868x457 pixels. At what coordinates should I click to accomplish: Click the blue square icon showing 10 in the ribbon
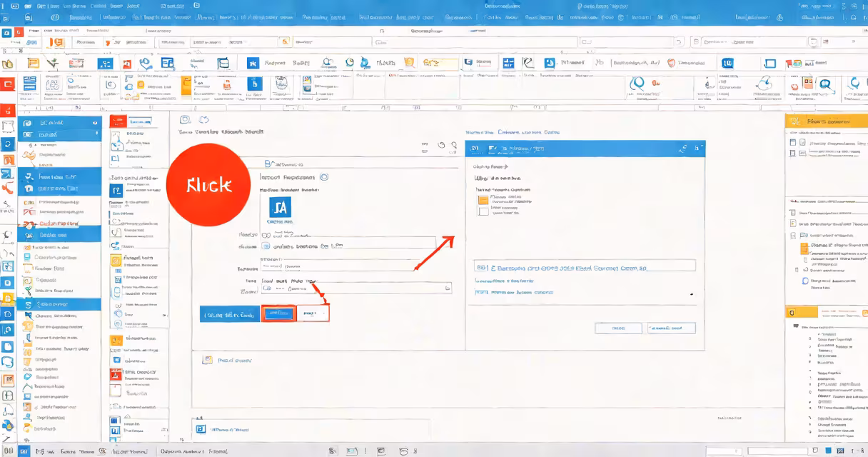point(727,64)
